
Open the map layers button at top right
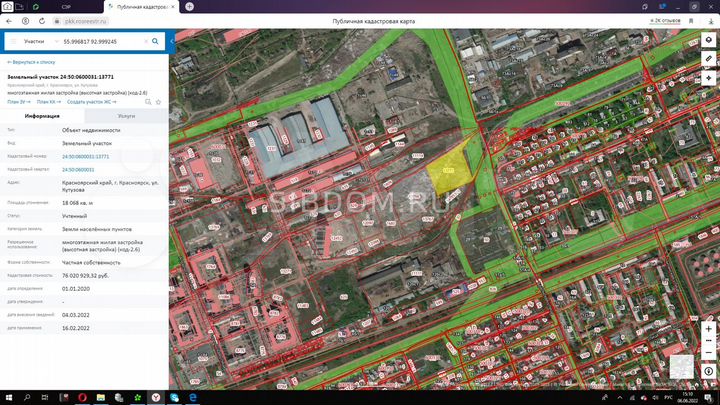709,40
